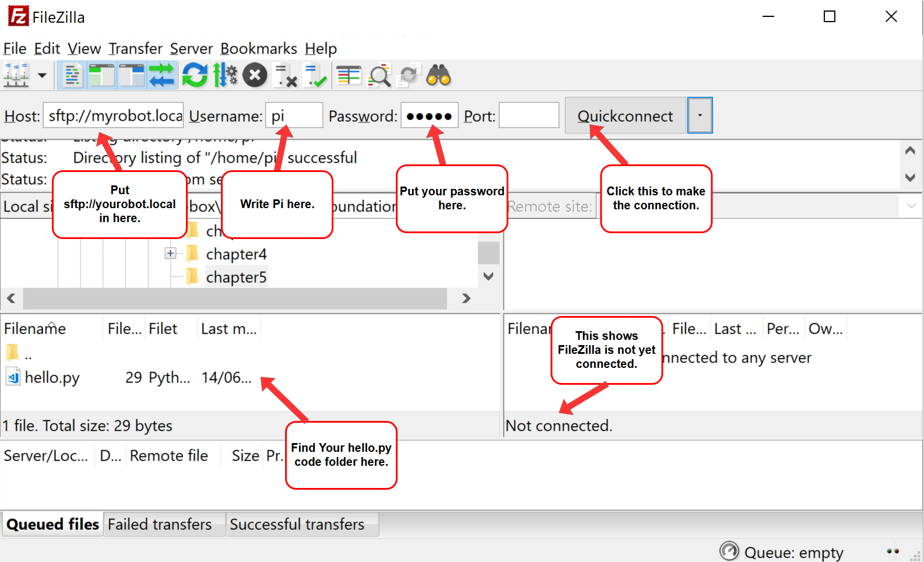
Task: Open the File menu
Action: pyautogui.click(x=15, y=49)
